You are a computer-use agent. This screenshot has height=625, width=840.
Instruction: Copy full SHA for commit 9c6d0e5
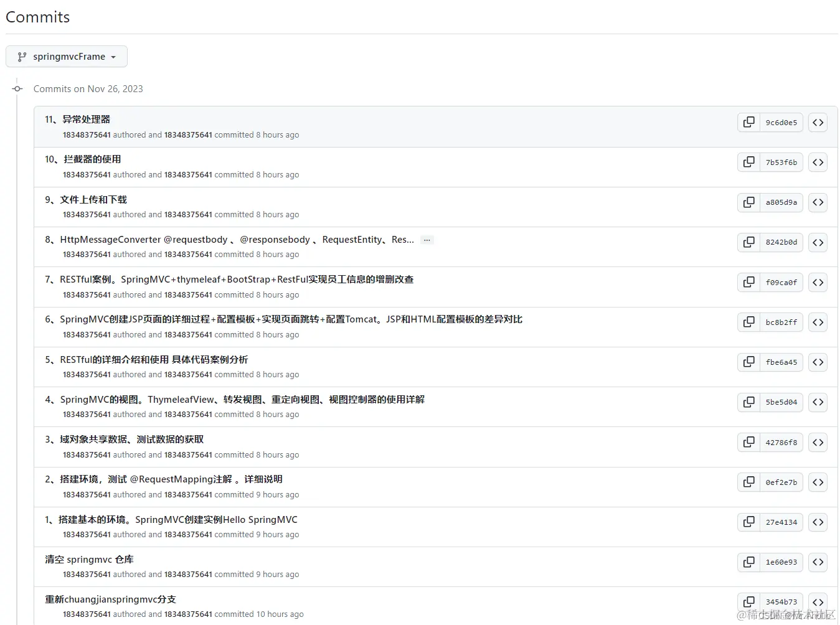749,123
